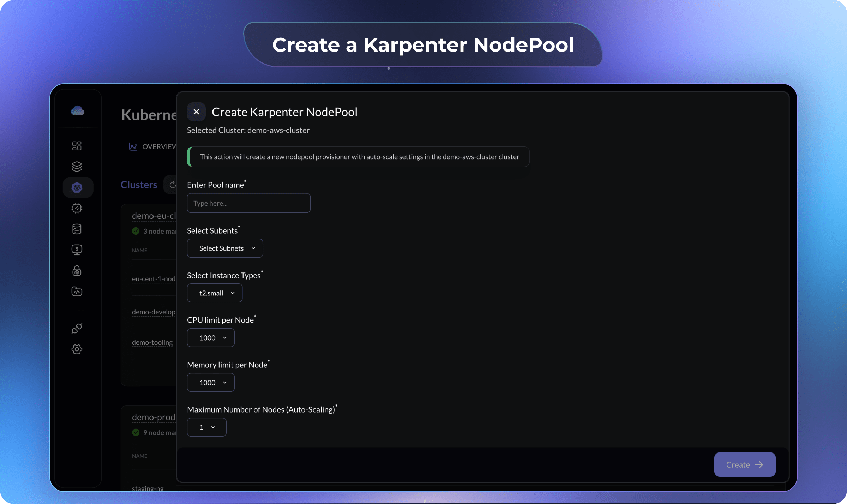Image resolution: width=847 pixels, height=504 pixels.
Task: Open the CPU limit per Node dropdown
Action: point(210,337)
